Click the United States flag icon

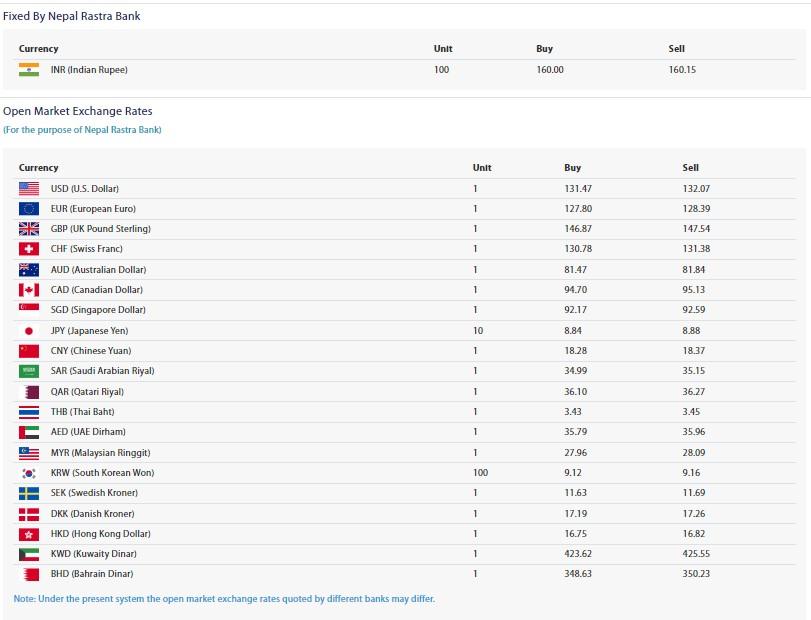(29, 189)
